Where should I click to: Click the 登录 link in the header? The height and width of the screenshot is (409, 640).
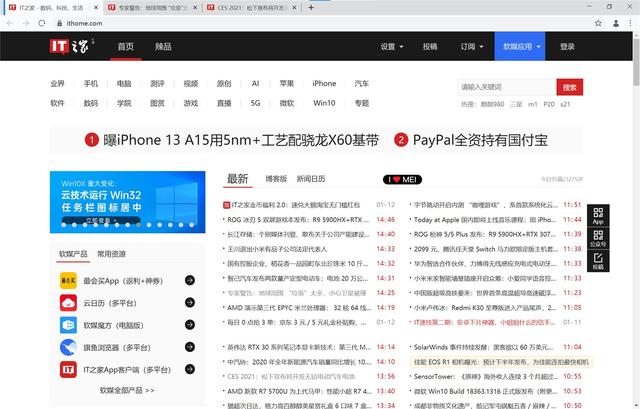pyautogui.click(x=567, y=46)
